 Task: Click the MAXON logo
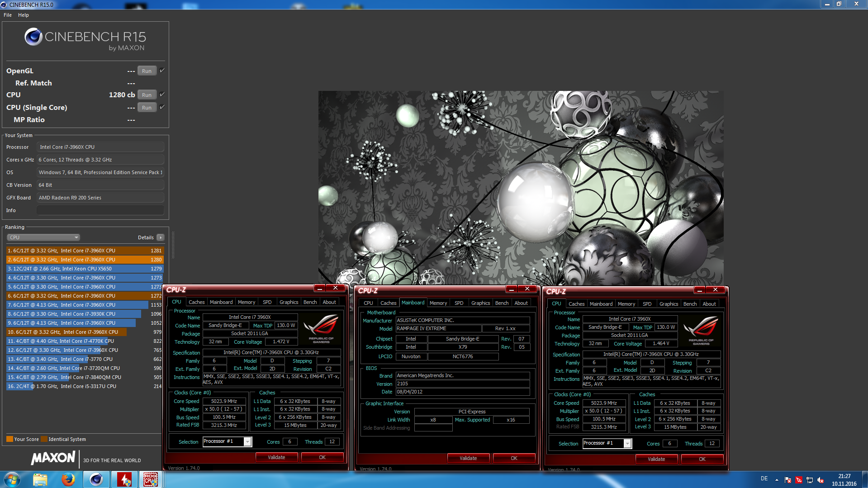(x=53, y=458)
